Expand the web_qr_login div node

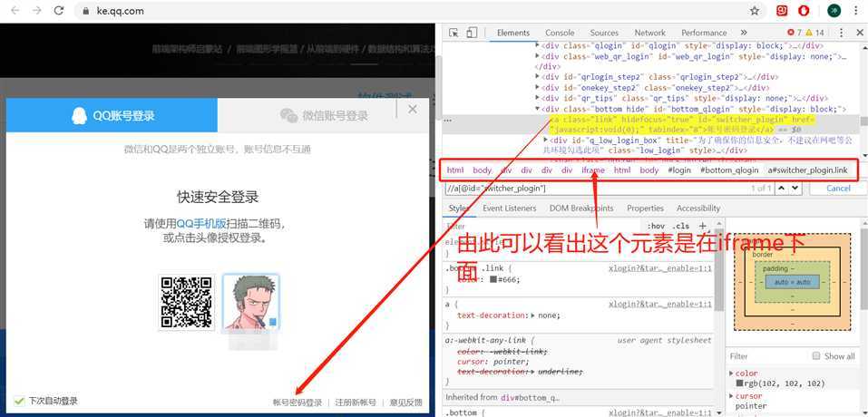click(x=538, y=56)
